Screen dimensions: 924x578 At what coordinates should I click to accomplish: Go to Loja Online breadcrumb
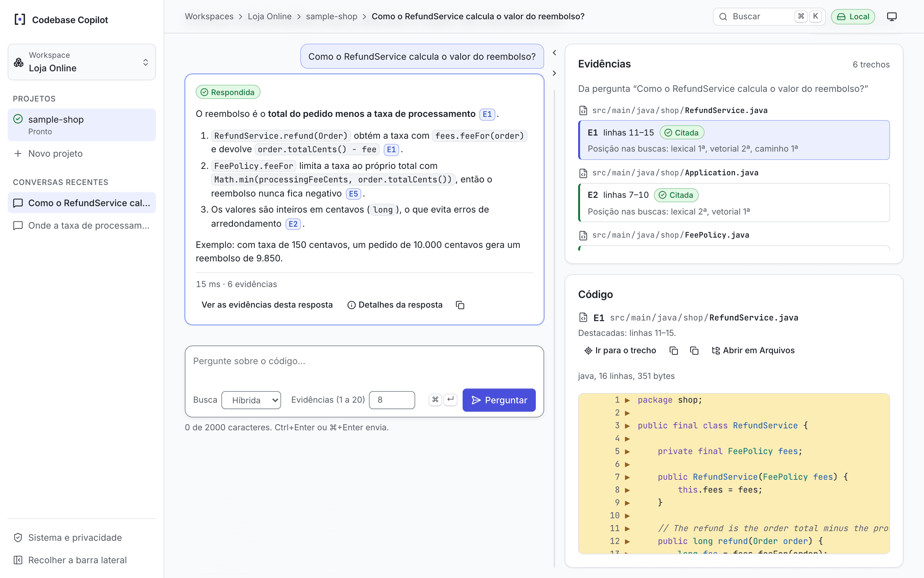[269, 16]
